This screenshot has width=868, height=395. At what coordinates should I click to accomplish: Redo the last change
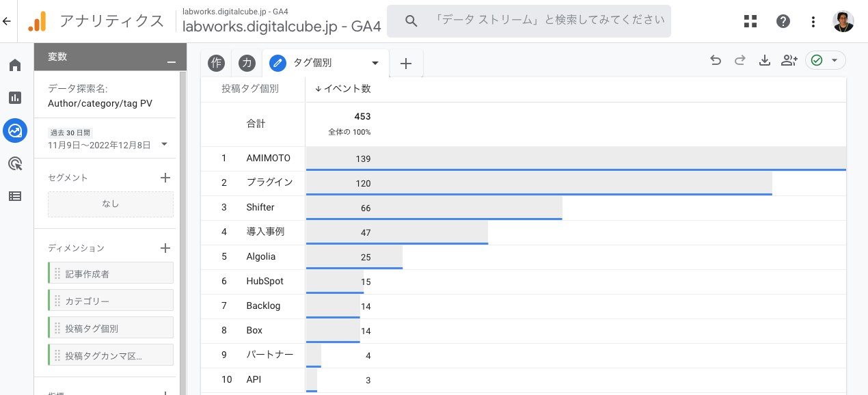tap(740, 60)
